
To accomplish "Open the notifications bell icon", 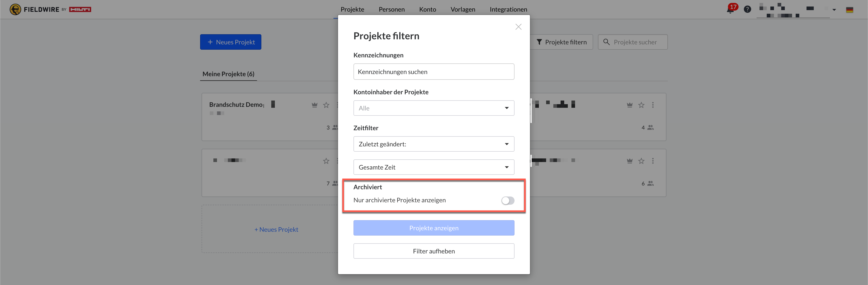I will click(730, 10).
